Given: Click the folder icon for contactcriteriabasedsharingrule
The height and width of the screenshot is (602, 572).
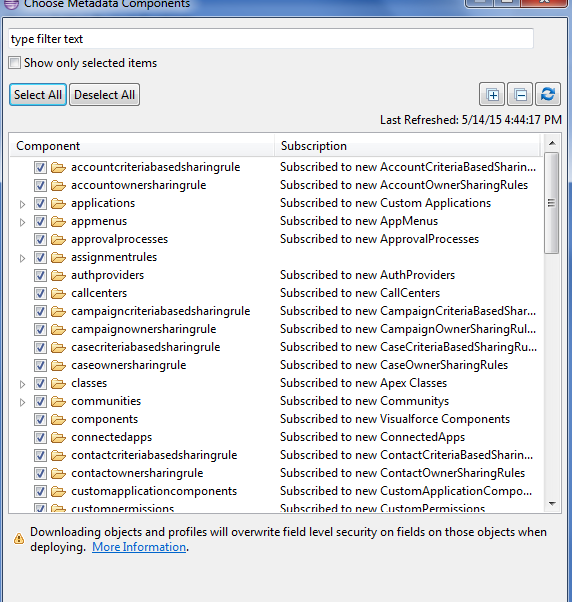Looking at the screenshot, I should pyautogui.click(x=58, y=455).
